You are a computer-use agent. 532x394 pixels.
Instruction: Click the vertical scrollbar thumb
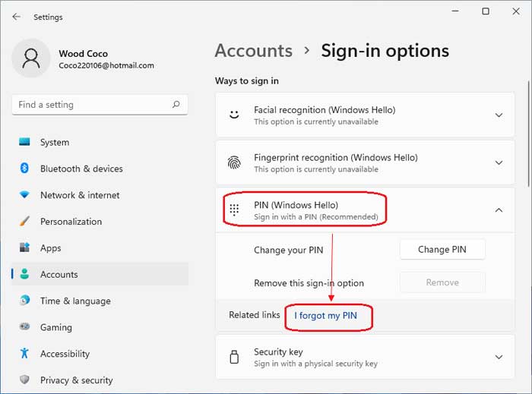click(529, 134)
